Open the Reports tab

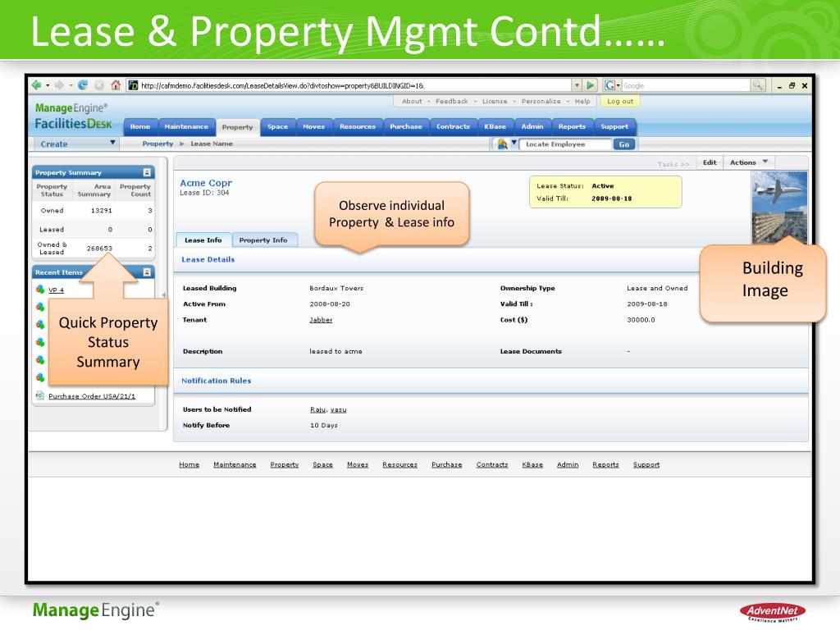click(x=572, y=127)
